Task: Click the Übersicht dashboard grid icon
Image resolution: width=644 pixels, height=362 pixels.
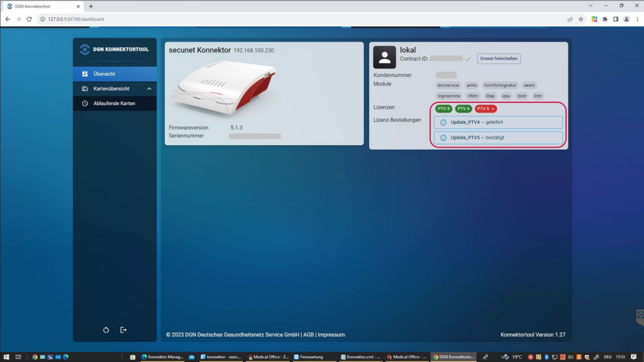Action: click(85, 74)
